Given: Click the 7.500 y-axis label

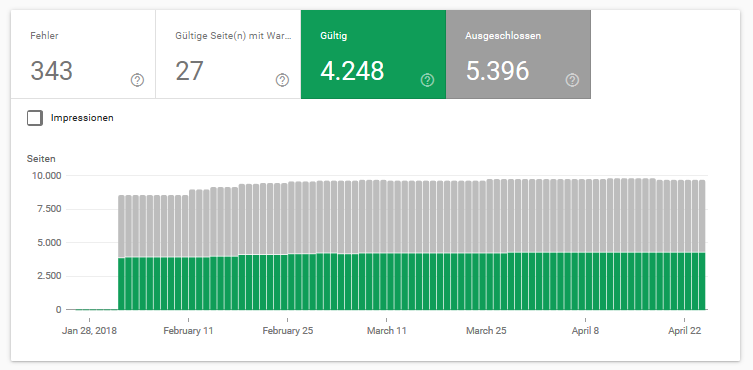Looking at the screenshot, I should point(49,209).
